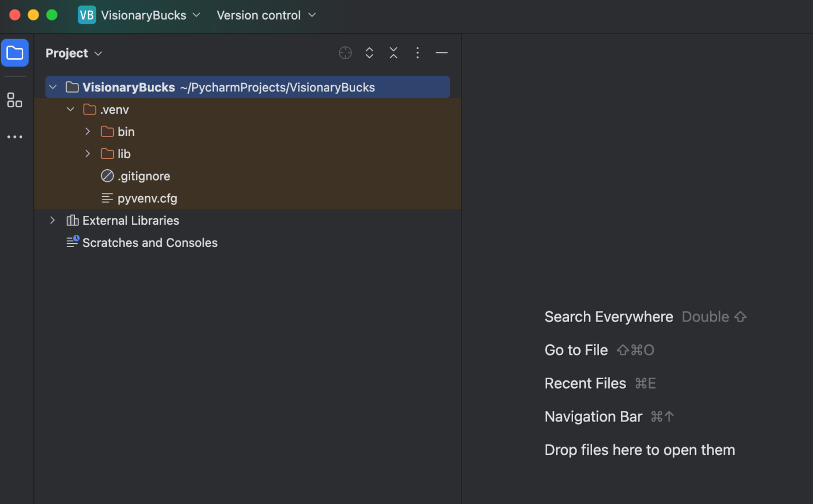
Task: Open the Project tool window folder icon
Action: coord(15,53)
